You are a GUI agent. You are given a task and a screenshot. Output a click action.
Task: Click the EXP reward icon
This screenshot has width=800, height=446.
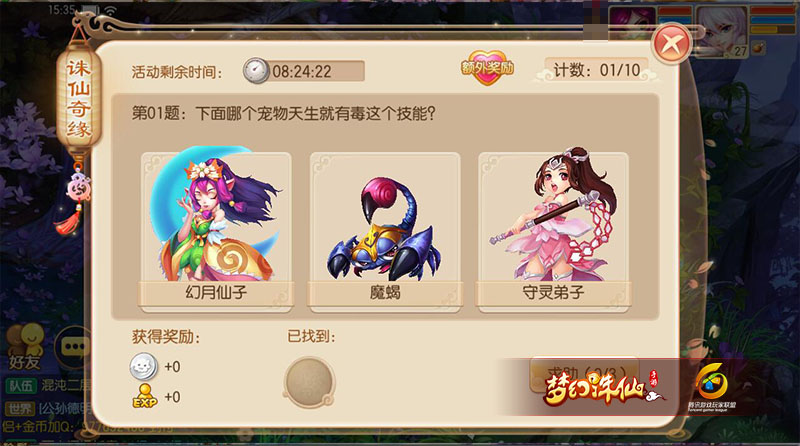coord(145,397)
